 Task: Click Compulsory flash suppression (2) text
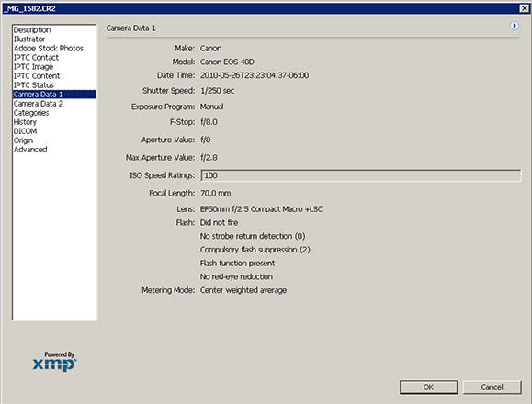pos(255,250)
